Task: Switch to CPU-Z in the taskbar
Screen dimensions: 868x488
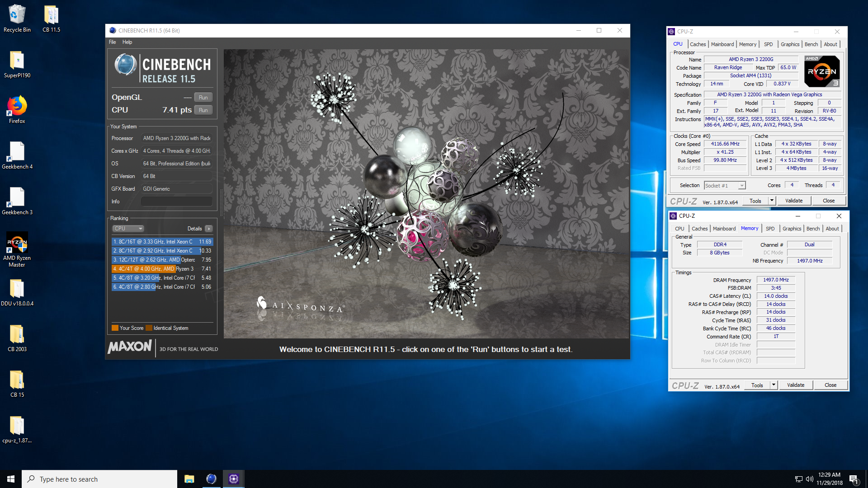Action: (233, 479)
